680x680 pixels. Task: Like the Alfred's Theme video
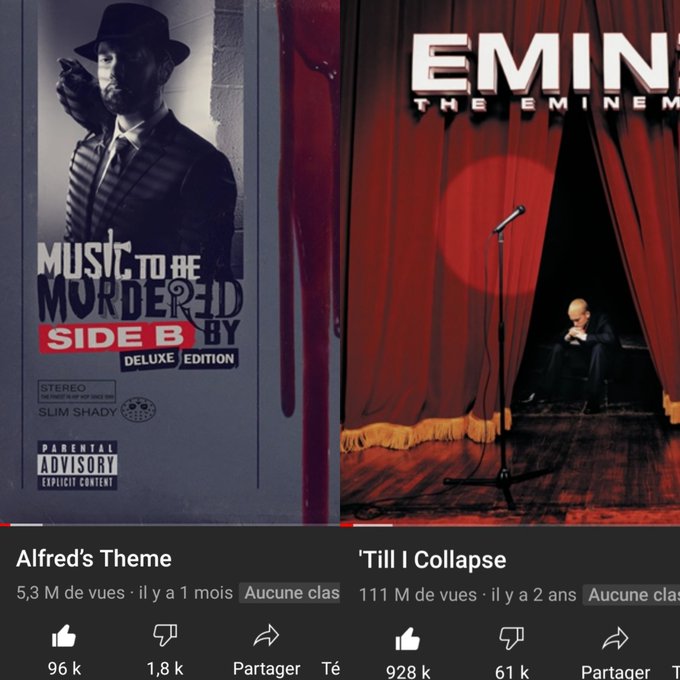(64, 636)
